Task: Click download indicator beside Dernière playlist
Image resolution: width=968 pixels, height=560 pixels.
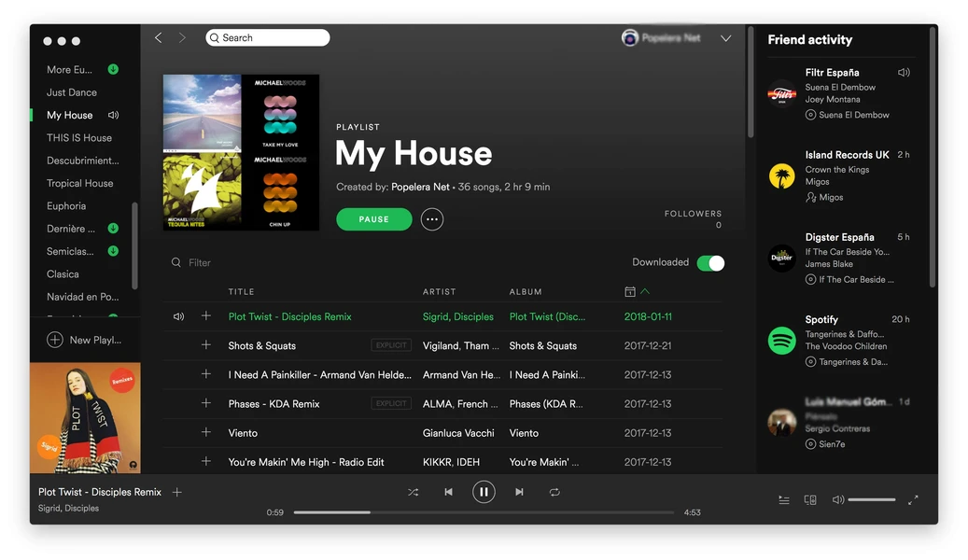Action: click(113, 229)
